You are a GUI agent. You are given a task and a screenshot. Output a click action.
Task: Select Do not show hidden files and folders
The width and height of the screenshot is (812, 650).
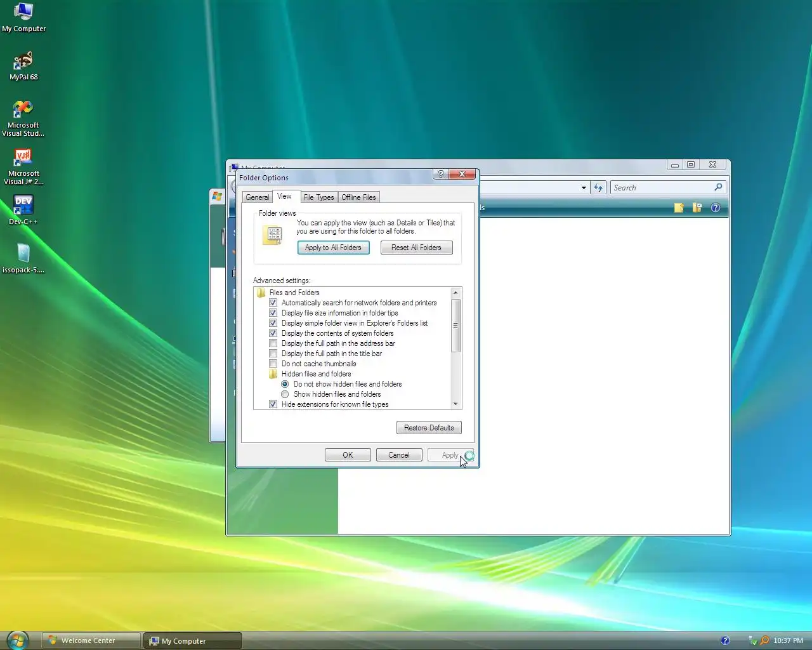(x=285, y=384)
